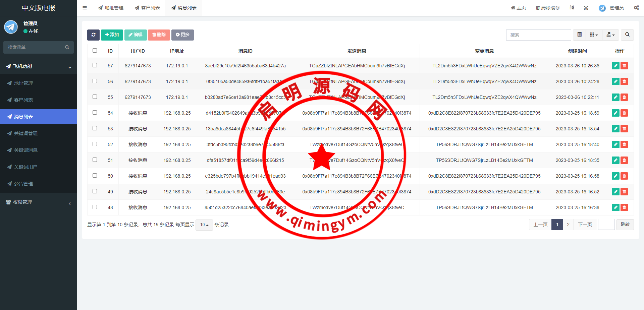
Task: Click the fullscreen icon in top bar
Action: 586,8
